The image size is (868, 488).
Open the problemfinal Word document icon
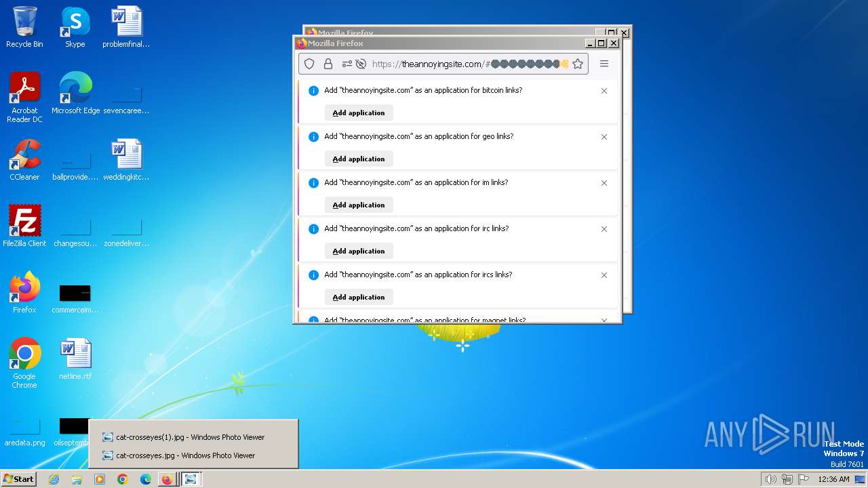pos(126,28)
